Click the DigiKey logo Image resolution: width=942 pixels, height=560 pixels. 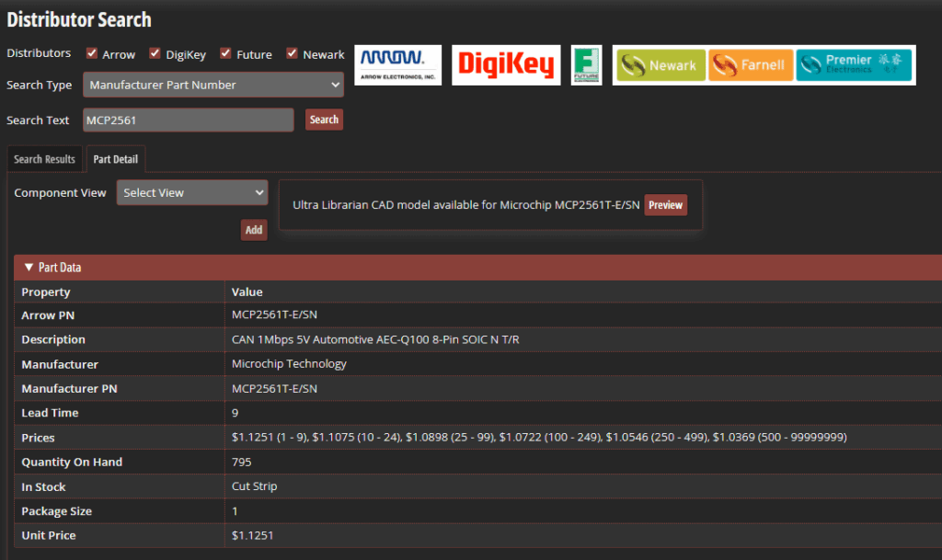coord(506,64)
